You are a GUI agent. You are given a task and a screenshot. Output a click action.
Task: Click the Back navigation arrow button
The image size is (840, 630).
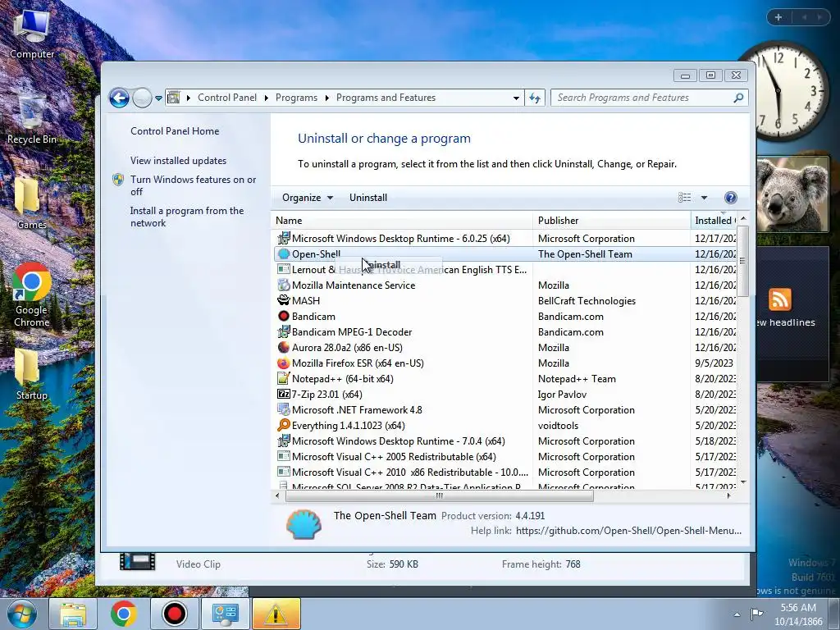[x=119, y=98]
